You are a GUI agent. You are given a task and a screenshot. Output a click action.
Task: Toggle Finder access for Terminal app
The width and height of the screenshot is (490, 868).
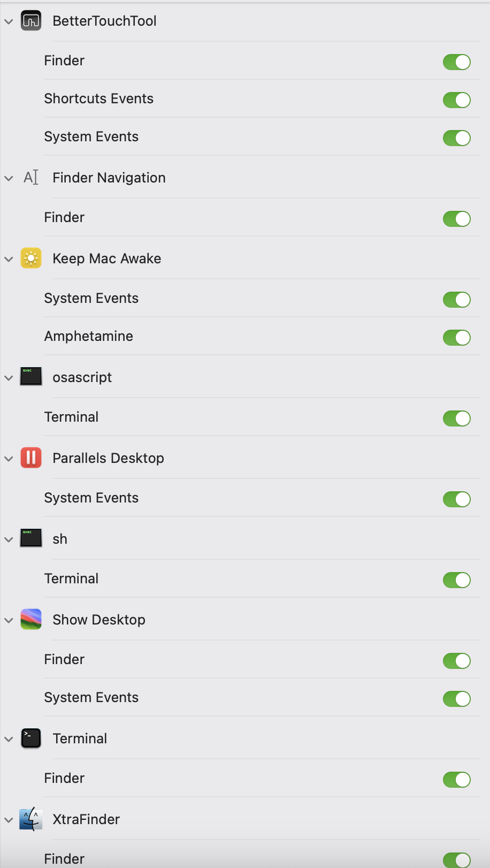point(456,780)
